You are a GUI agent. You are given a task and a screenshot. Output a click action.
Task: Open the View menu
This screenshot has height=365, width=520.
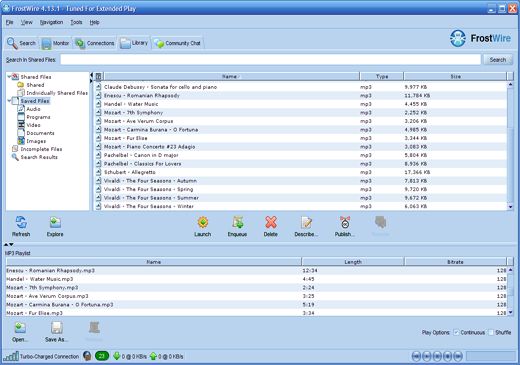27,22
